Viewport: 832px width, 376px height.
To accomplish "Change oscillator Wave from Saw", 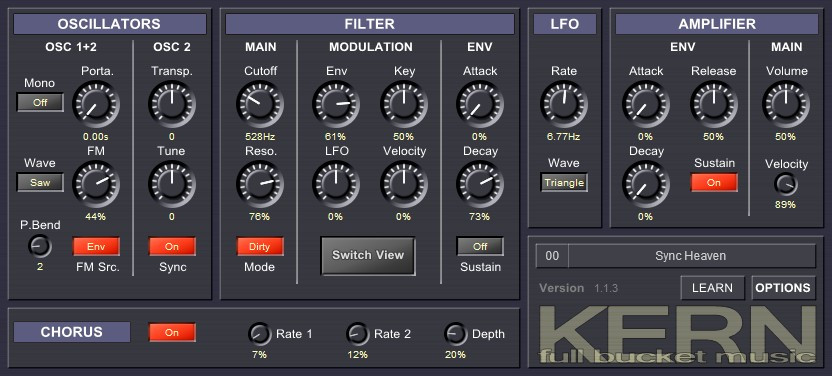I will 40,182.
